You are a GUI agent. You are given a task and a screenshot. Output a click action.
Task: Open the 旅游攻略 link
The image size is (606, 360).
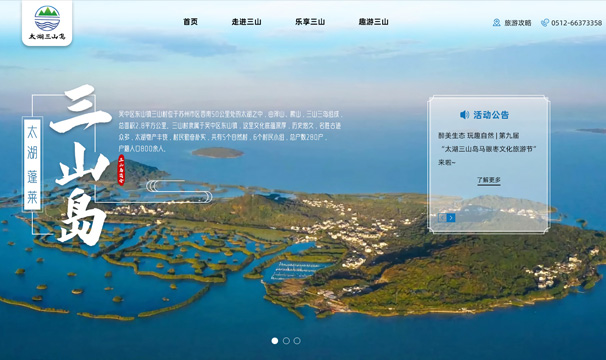pos(517,23)
